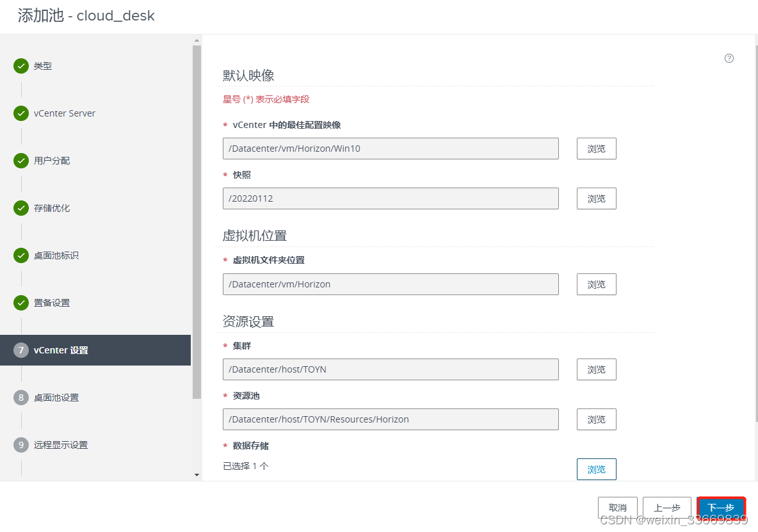Viewport: 758px width, 532px height.
Task: Go to the 存储优化 wizard step
Action: (52, 208)
